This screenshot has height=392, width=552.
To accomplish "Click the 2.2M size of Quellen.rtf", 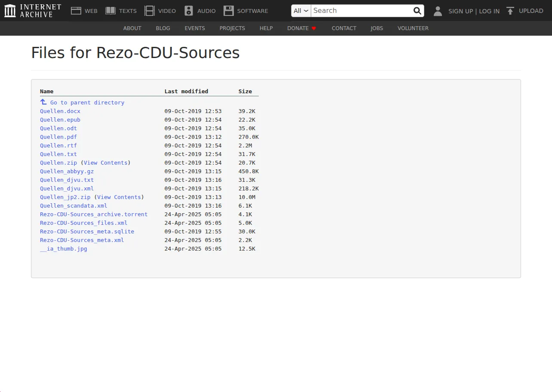I will tap(245, 146).
